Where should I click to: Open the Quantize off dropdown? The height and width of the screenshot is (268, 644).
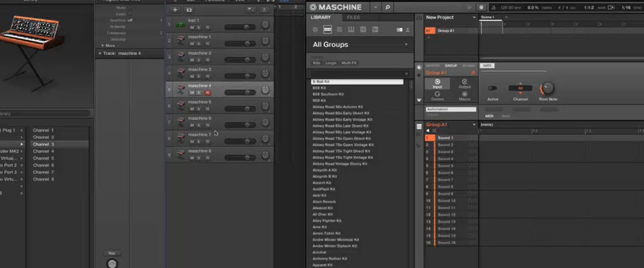[x=131, y=20]
